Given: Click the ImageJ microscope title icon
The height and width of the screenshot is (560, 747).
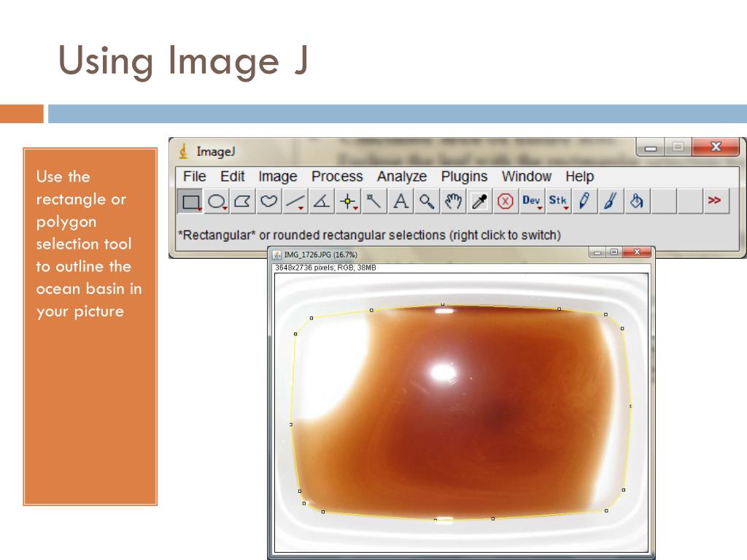Looking at the screenshot, I should pos(183,152).
